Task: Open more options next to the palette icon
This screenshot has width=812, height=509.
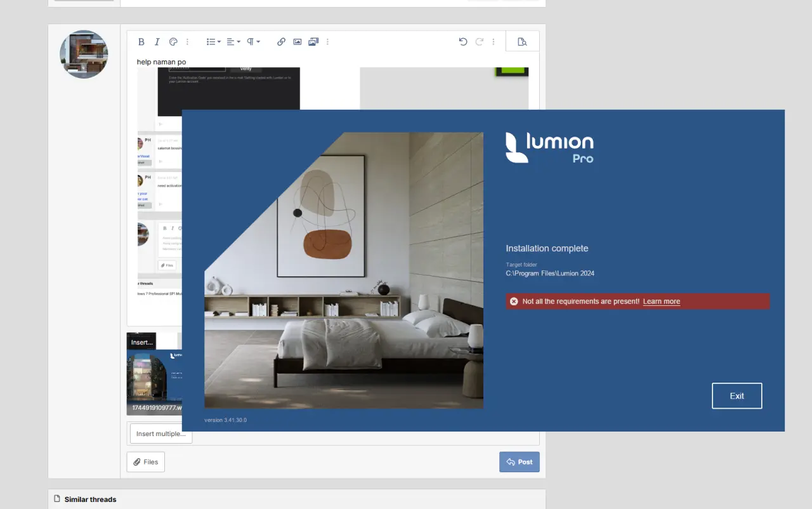Action: pyautogui.click(x=187, y=42)
